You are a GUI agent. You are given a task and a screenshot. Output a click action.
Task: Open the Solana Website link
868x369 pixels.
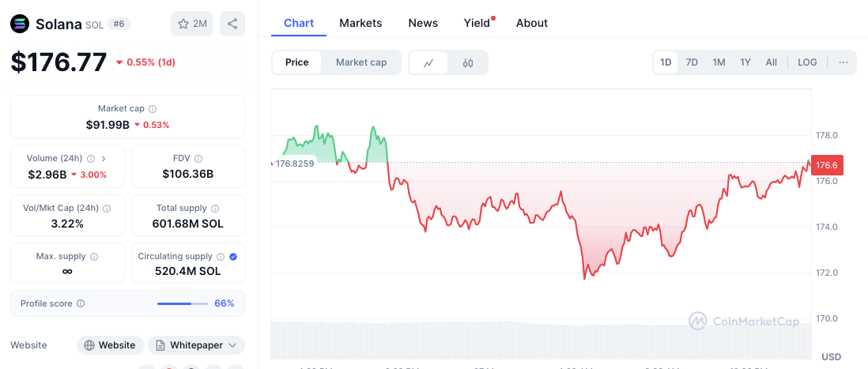tap(111, 345)
